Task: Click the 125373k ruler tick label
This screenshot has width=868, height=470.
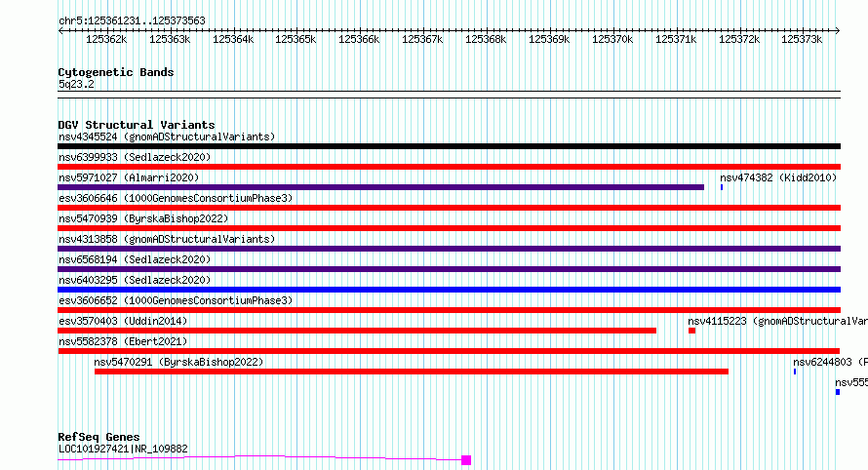Action: [x=802, y=40]
